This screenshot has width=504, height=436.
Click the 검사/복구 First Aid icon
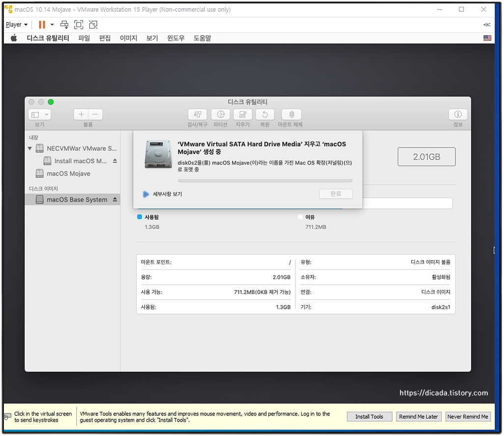pos(197,115)
